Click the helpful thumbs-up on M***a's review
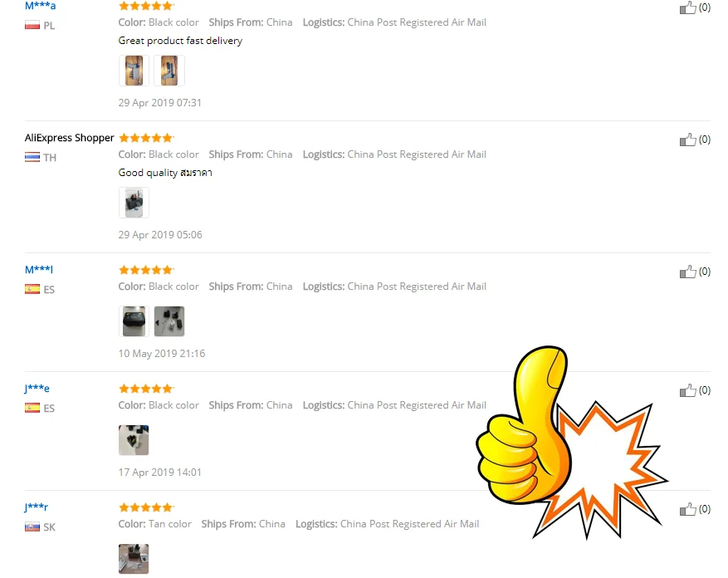Screen dimensions: 728x578 [687, 7]
